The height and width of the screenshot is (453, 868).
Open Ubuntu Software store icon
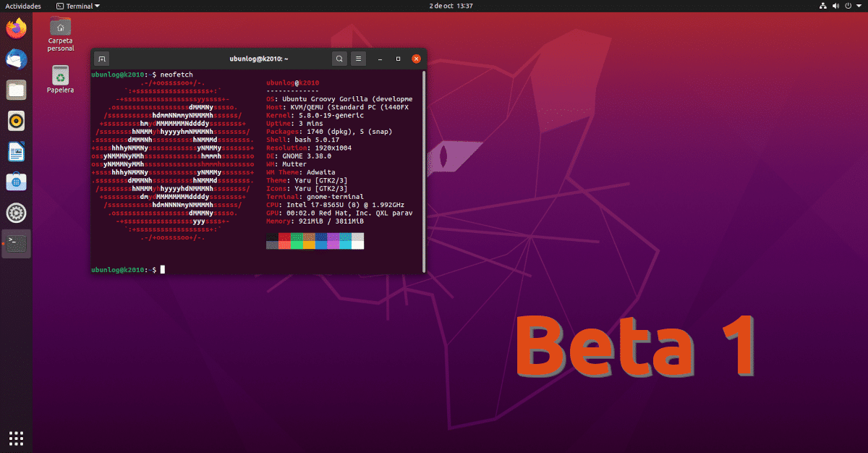tap(16, 182)
